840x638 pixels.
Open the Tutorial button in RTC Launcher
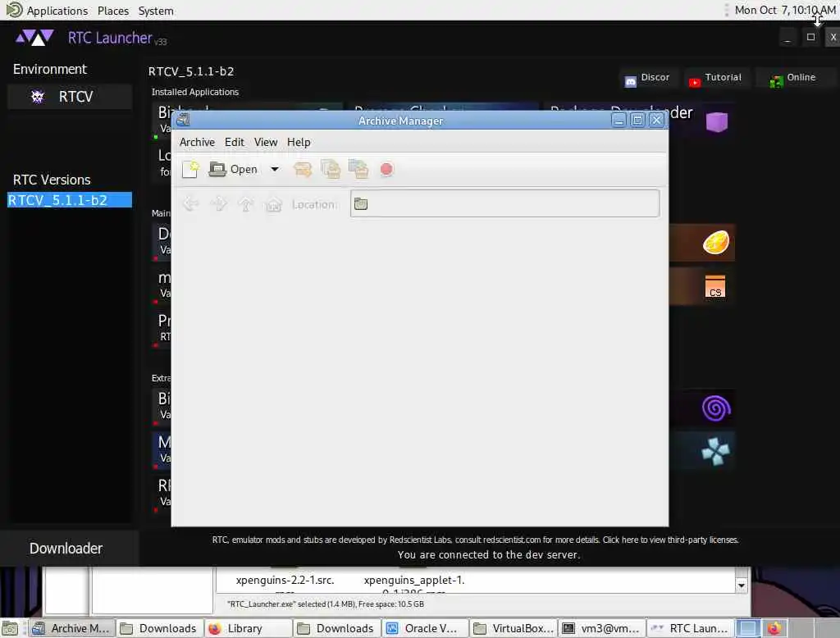(715, 78)
